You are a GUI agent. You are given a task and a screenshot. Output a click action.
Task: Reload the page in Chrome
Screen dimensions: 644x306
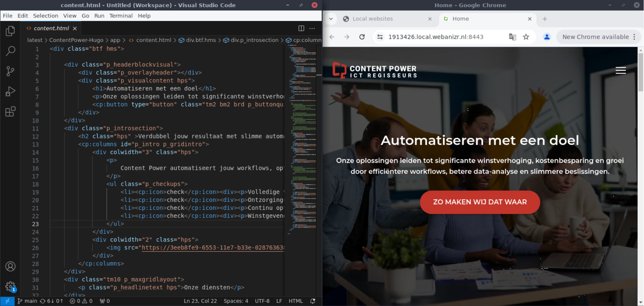pyautogui.click(x=362, y=37)
